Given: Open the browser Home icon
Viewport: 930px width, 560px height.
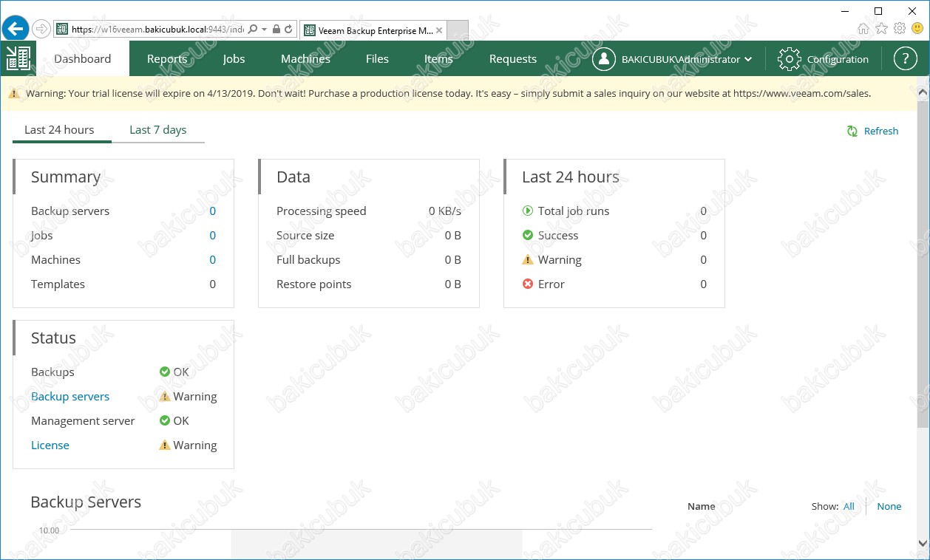Looking at the screenshot, I should 863,29.
